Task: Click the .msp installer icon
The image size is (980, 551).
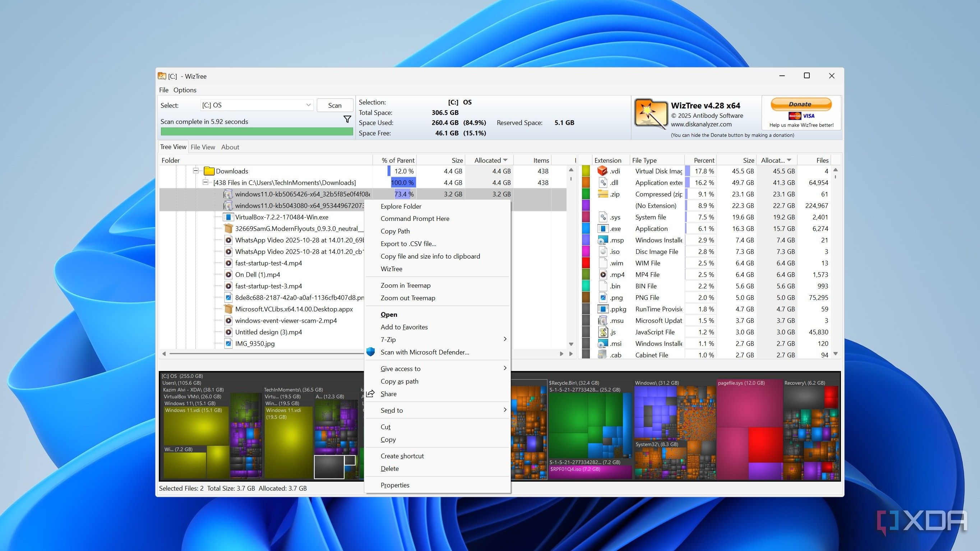Action: tap(602, 240)
